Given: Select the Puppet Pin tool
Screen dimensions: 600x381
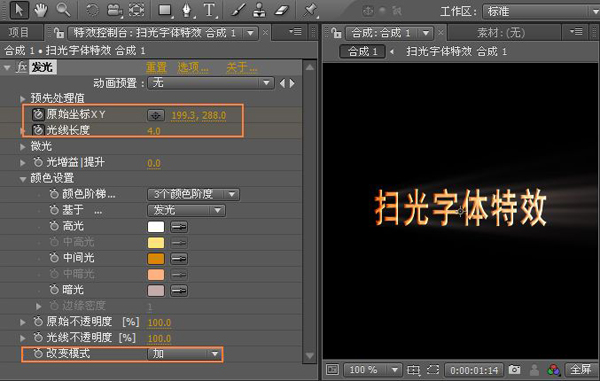Looking at the screenshot, I should tap(310, 10).
